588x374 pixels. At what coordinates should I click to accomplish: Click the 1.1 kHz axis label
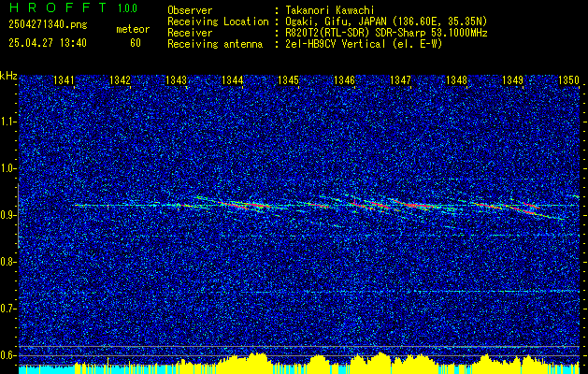pos(8,122)
